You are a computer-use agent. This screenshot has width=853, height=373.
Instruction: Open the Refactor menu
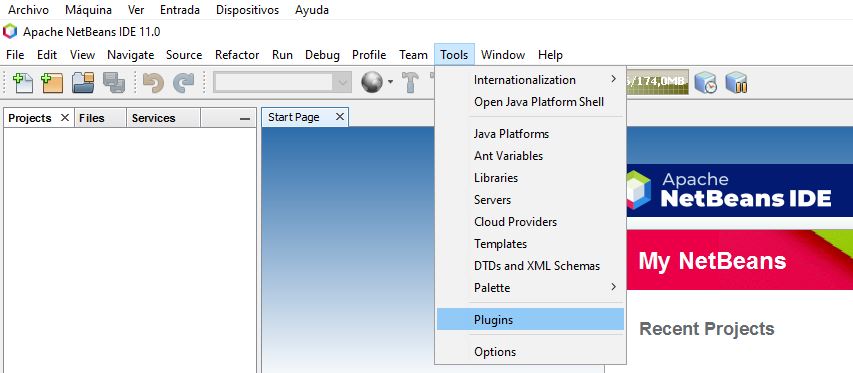[237, 55]
